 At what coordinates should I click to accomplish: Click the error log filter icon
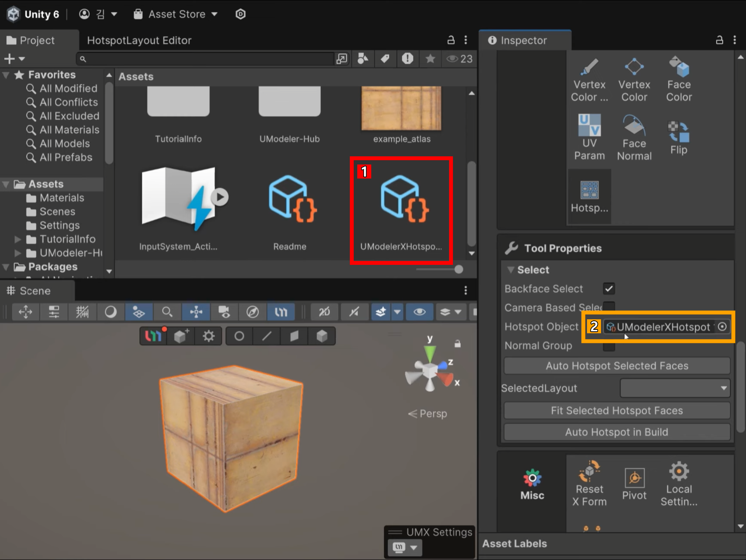(x=407, y=59)
